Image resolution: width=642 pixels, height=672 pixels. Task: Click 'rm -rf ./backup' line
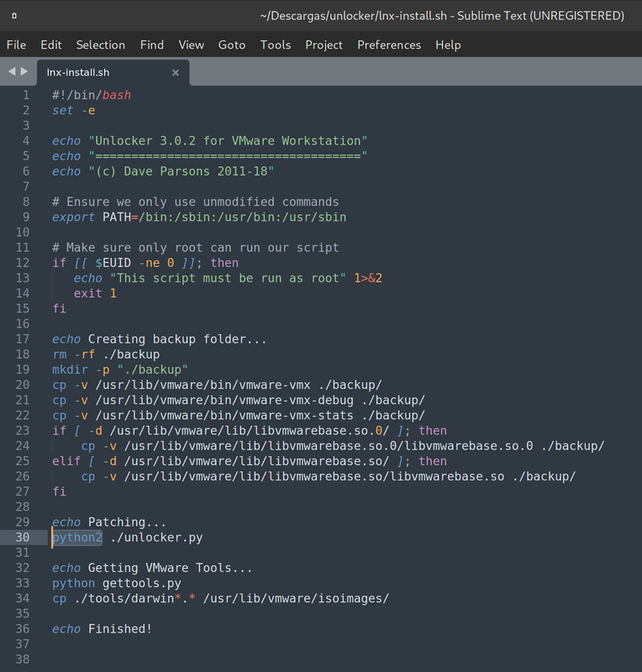click(x=106, y=354)
